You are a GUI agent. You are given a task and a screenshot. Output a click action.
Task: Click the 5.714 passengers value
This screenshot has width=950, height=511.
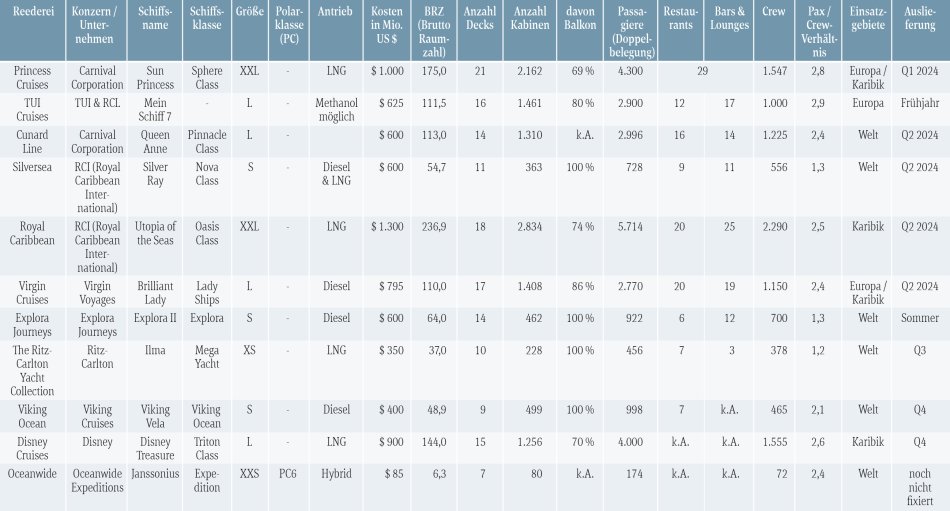click(x=630, y=227)
